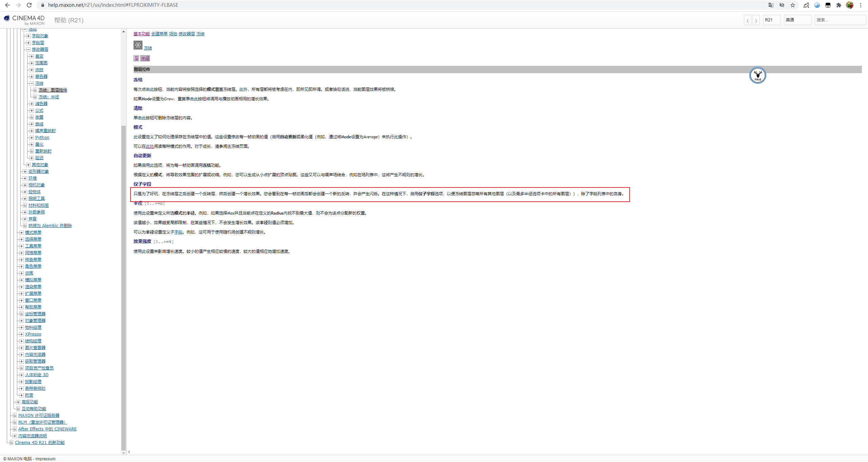The width and height of the screenshot is (868, 462).
Task: Click the Google Translate icon in address bar
Action: [771, 5]
